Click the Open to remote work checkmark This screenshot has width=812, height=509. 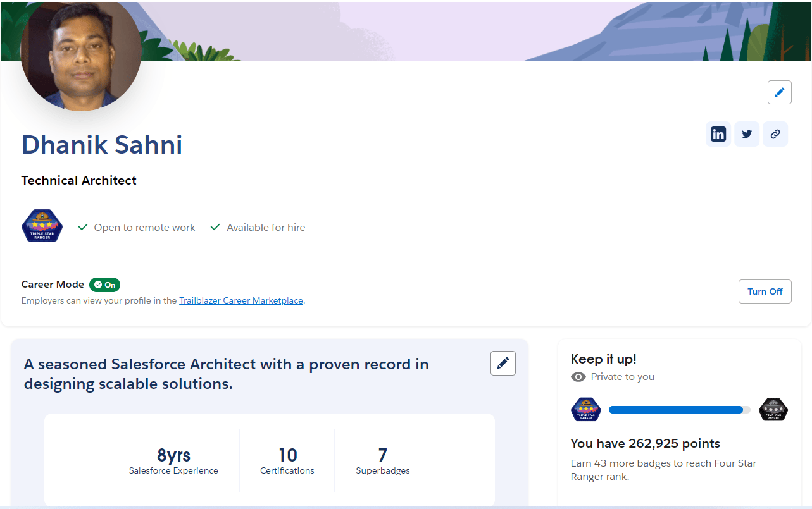point(82,227)
